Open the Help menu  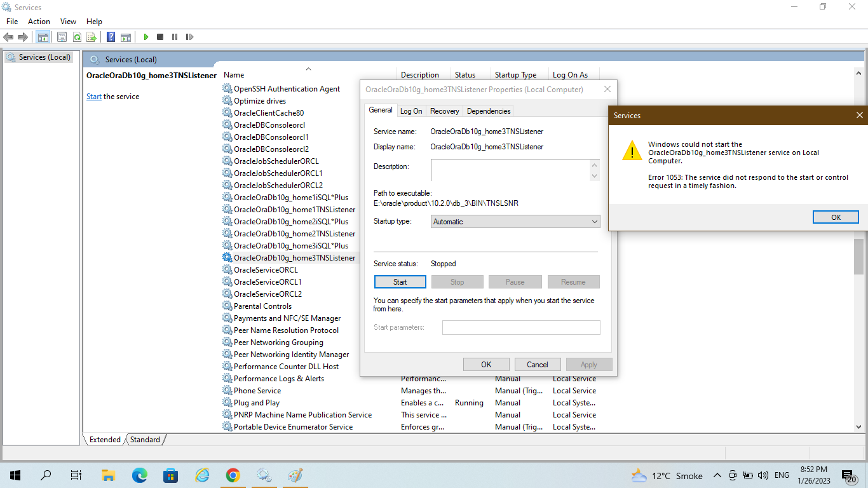click(x=94, y=22)
